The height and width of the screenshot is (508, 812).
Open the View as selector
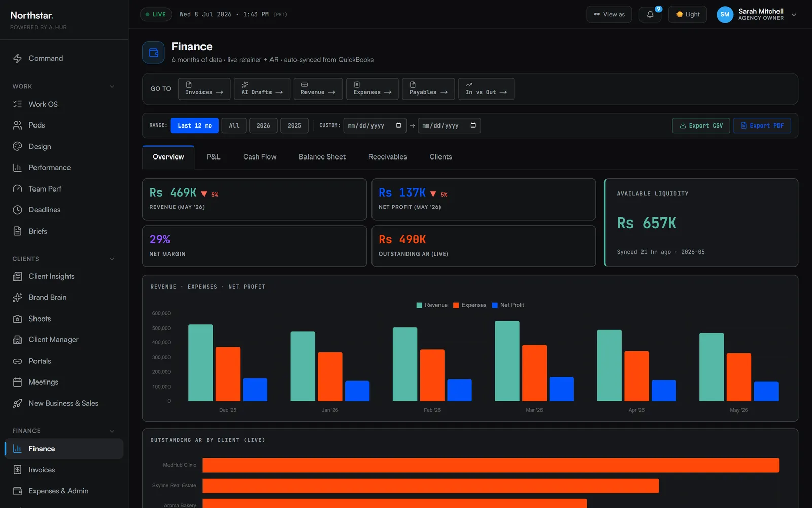click(x=609, y=14)
